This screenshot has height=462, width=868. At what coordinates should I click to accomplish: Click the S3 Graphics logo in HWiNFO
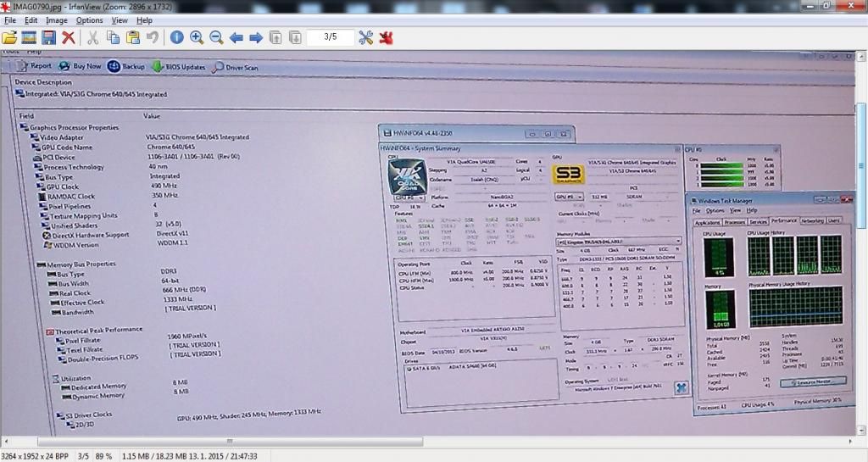point(568,175)
